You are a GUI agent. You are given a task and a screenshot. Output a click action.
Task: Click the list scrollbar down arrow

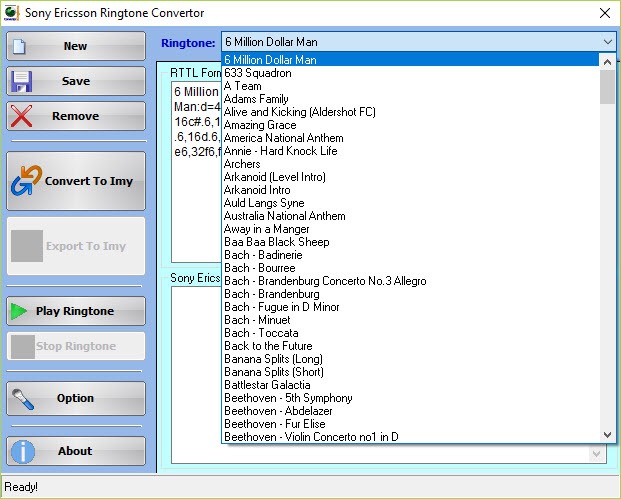[607, 435]
